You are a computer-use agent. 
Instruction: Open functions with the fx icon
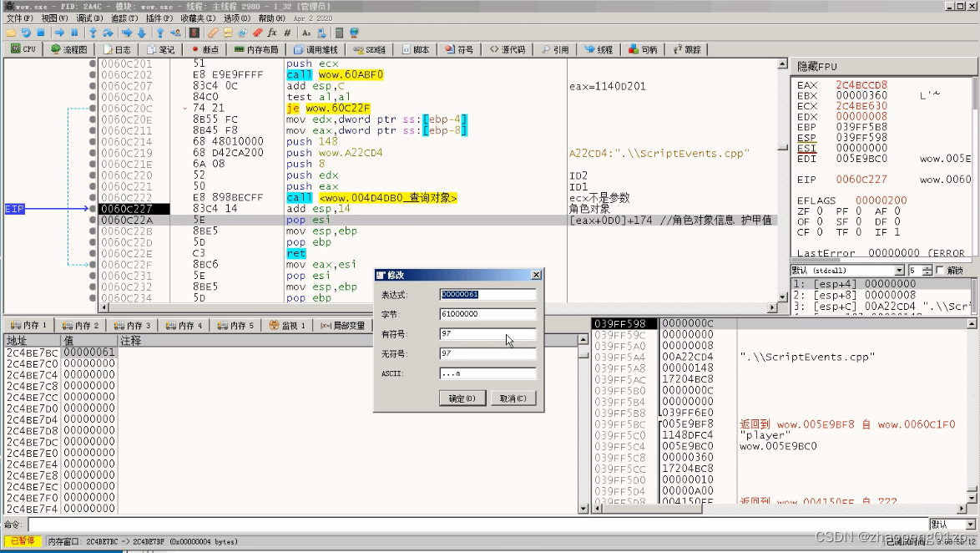272,33
